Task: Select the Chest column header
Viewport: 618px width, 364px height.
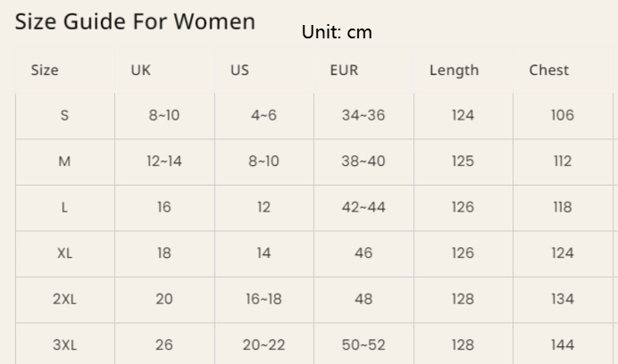Action: tap(548, 70)
